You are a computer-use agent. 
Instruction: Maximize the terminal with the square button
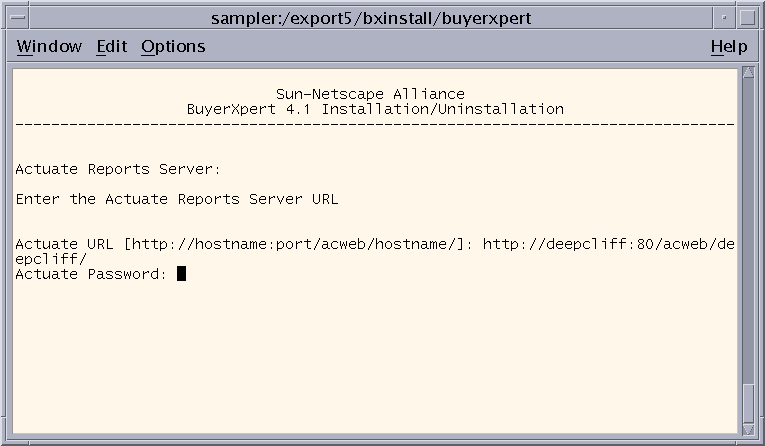(x=747, y=18)
